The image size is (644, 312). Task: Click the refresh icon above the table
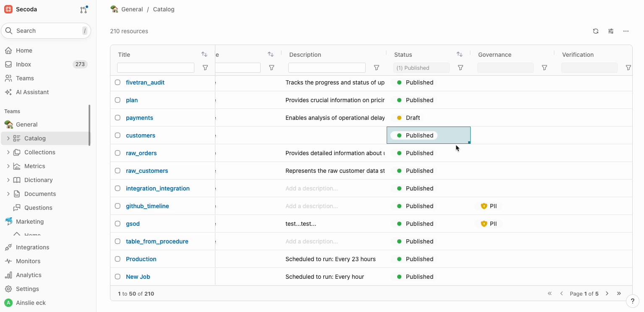pyautogui.click(x=595, y=31)
